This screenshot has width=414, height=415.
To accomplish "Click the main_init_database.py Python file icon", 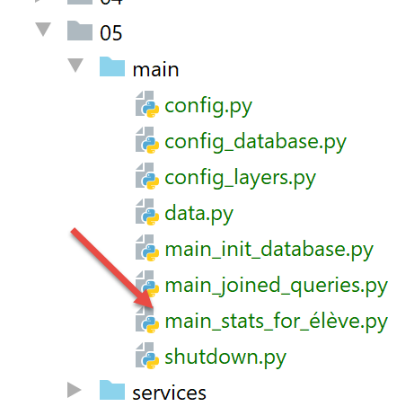I will 147,248.
